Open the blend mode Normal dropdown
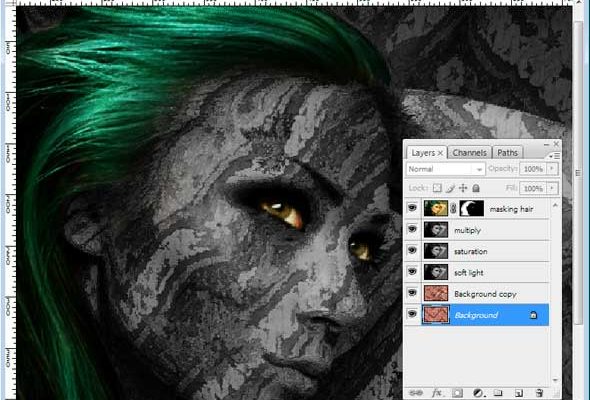Image resolution: width=590 pixels, height=400 pixels. (x=446, y=169)
